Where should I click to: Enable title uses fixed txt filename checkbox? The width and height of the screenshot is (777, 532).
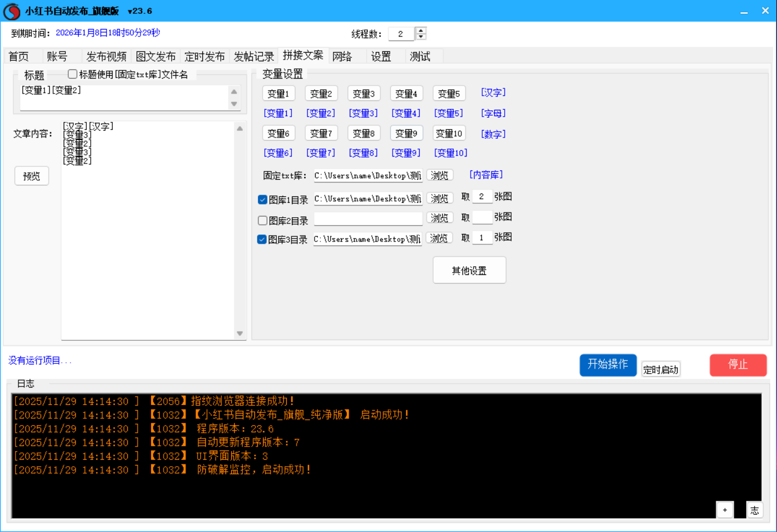click(x=73, y=74)
